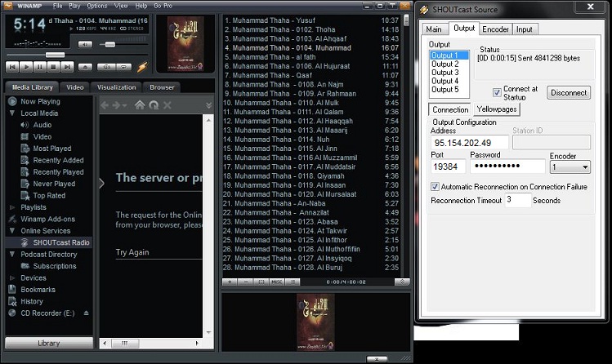The image size is (612, 364).
Task: Expand the Devices tree node
Action: point(12,277)
